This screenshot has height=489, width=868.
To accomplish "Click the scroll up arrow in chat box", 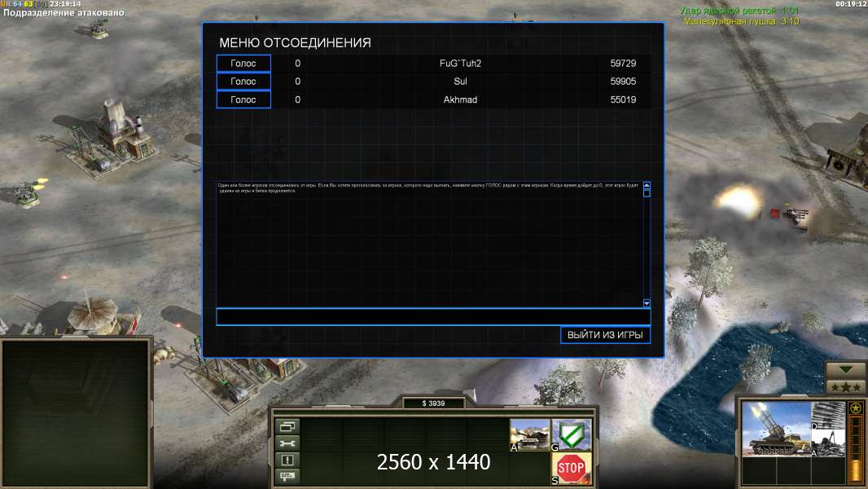I will tap(647, 186).
